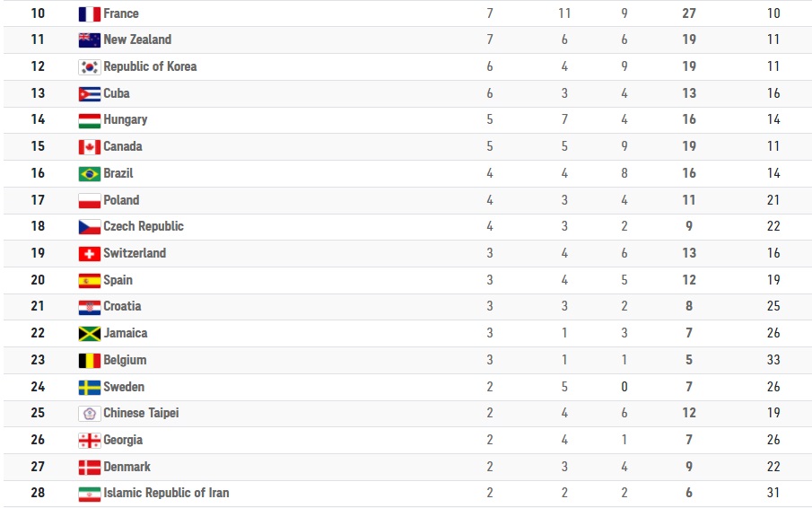
Task: Click the France flag icon
Action: pos(89,14)
